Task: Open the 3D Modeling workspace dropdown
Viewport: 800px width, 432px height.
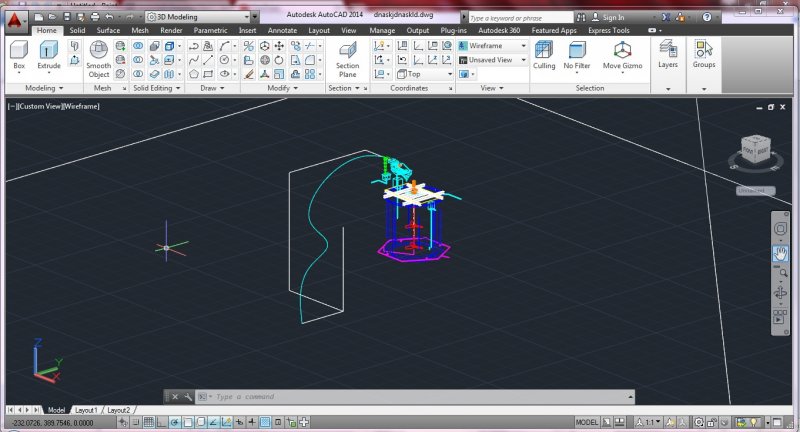Action: [200, 17]
